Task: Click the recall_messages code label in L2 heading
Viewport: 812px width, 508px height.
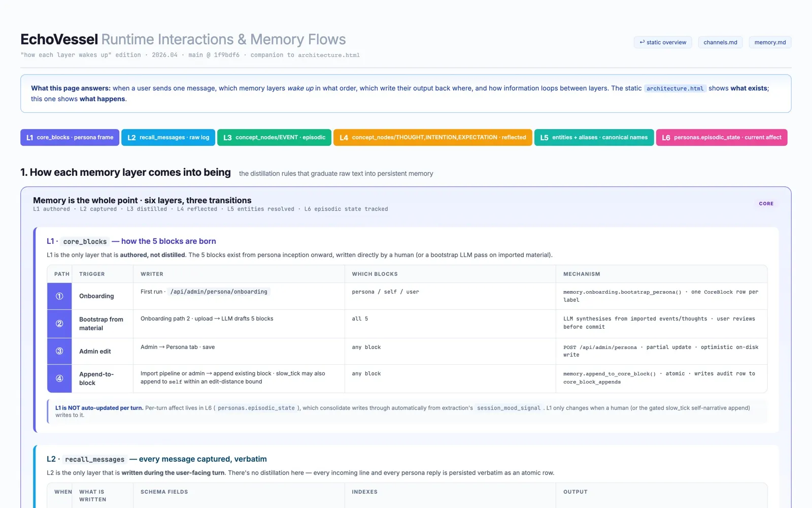Action: click(94, 459)
